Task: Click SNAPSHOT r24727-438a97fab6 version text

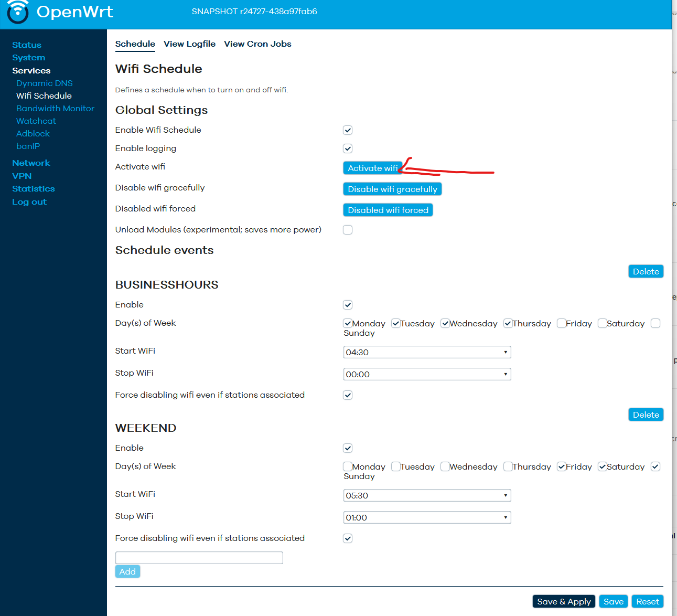Action: [254, 12]
